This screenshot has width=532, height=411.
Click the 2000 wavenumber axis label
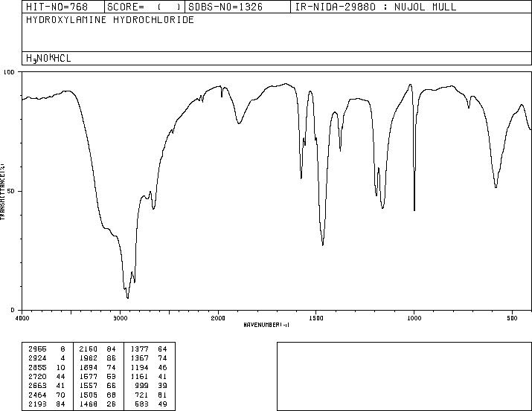coord(218,318)
